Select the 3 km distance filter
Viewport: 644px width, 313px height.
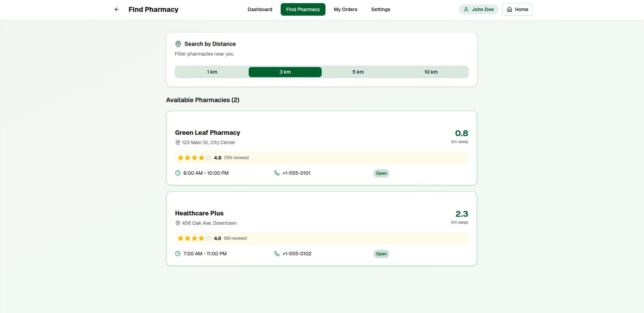(285, 72)
